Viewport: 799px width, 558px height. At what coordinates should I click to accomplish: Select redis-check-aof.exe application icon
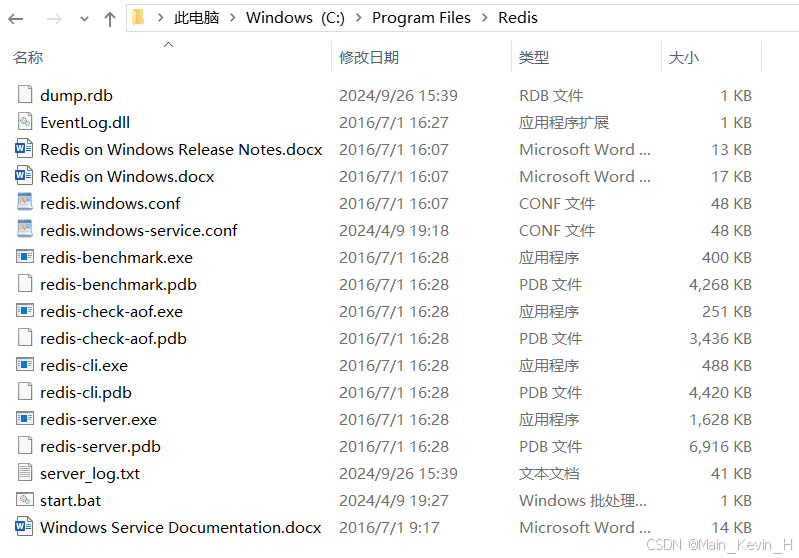[x=25, y=310]
